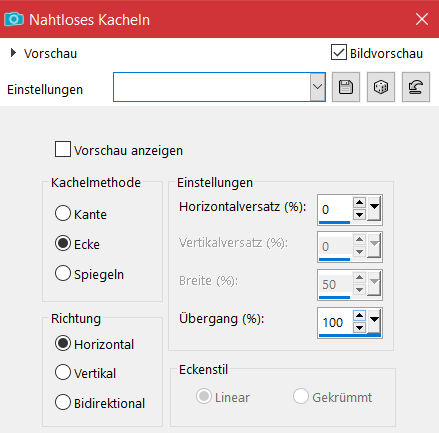This screenshot has width=439, height=433.
Task: Click the save preset floppy disk icon
Action: click(x=346, y=87)
